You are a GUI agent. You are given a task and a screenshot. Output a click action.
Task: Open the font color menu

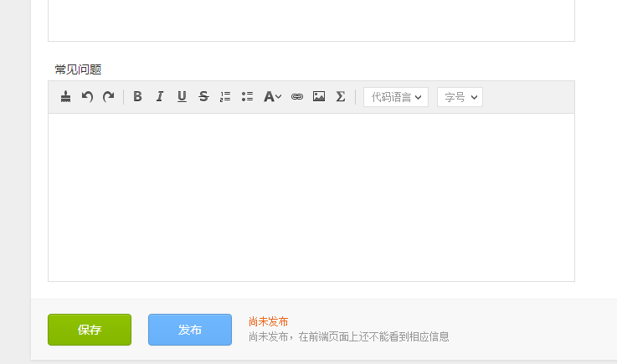[272, 96]
